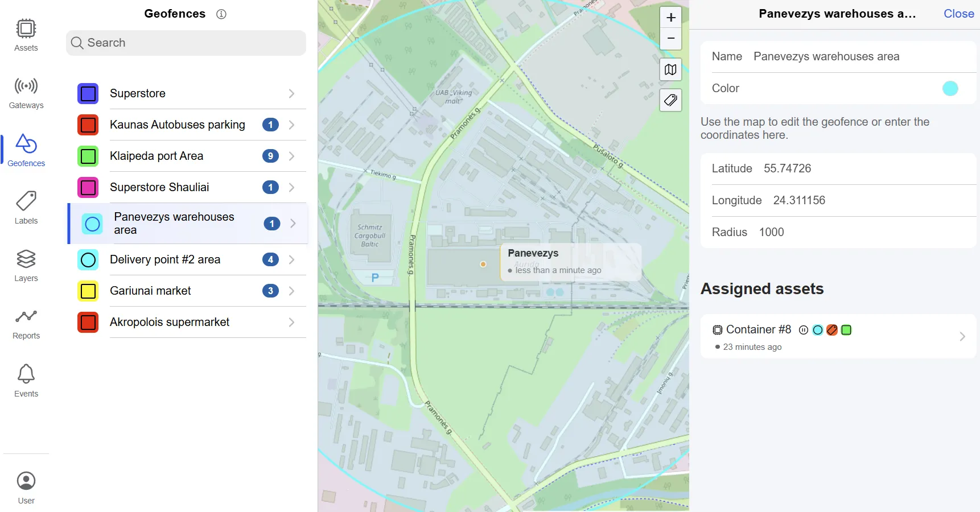This screenshot has height=512, width=980.
Task: Select the Geofences sidebar item
Action: (x=26, y=150)
